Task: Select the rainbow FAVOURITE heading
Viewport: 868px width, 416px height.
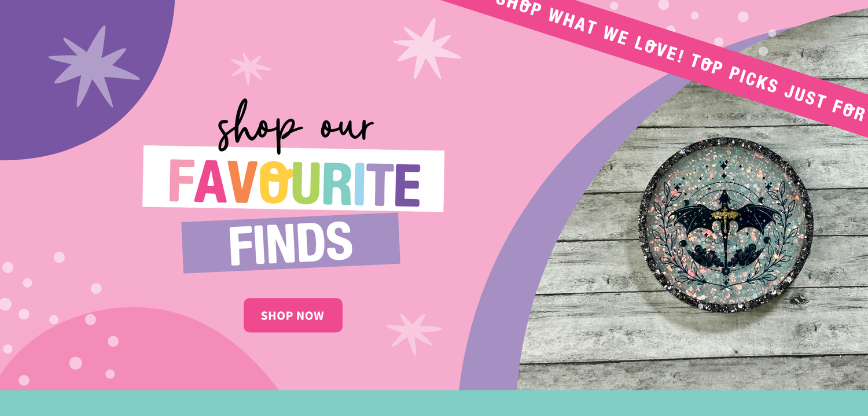Action: point(294,182)
